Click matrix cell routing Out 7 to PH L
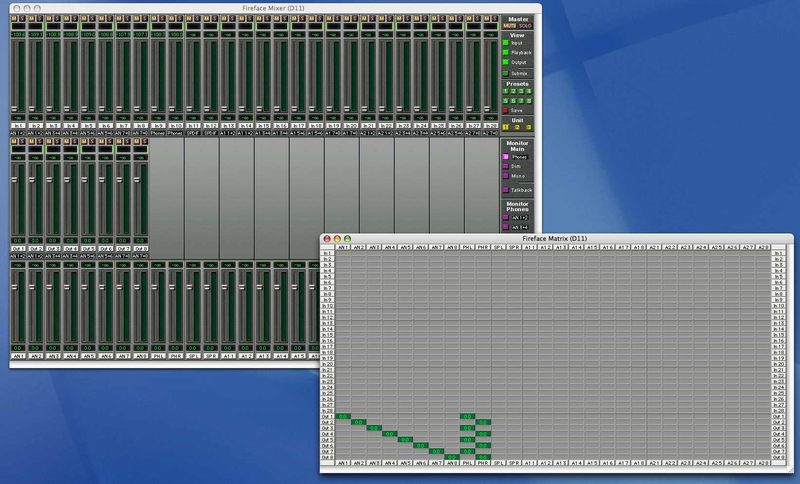This screenshot has width=800, height=484. [467, 451]
